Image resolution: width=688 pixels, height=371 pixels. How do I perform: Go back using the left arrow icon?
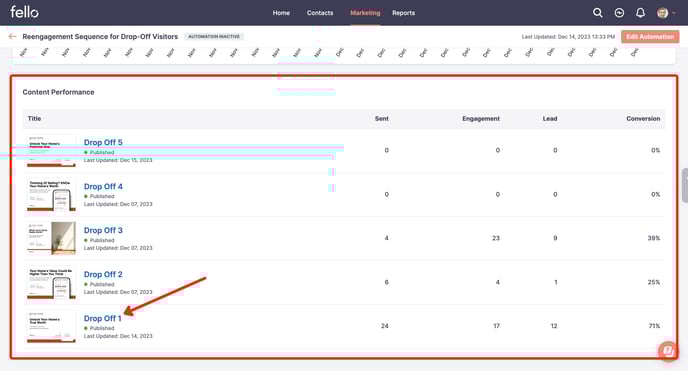[12, 36]
